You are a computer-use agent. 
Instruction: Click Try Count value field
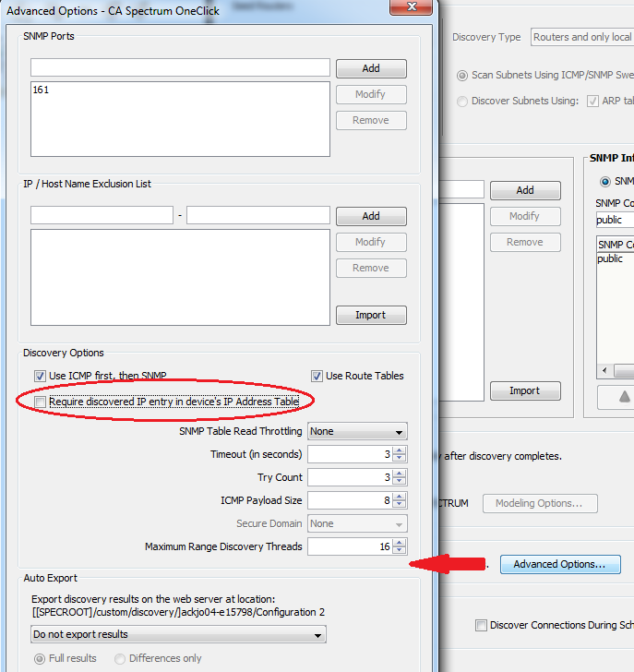click(x=351, y=477)
